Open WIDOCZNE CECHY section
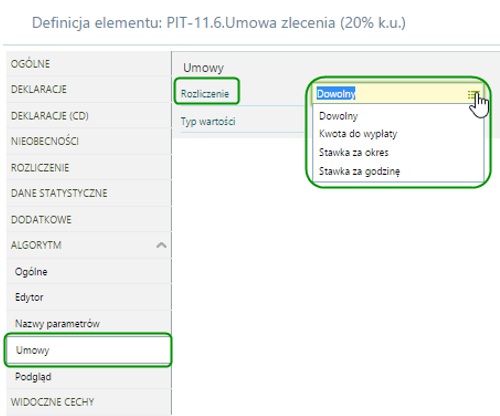Viewport: 500px width, 416px height. 89,402
